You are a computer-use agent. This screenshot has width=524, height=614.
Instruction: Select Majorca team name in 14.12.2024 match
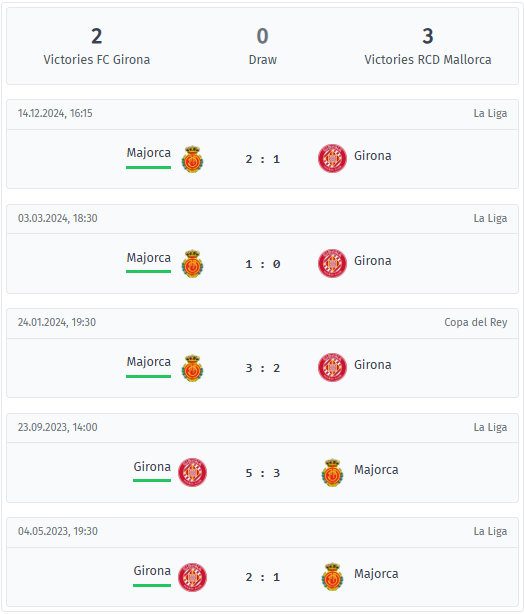(148, 153)
